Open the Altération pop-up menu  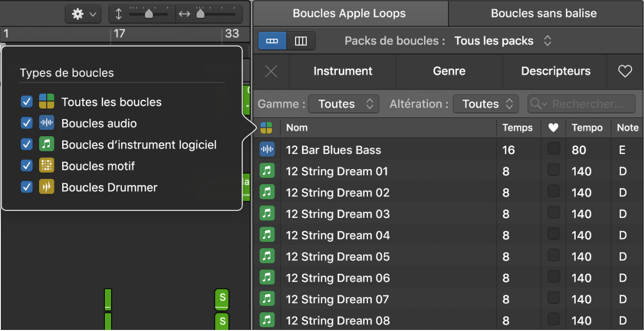point(486,104)
